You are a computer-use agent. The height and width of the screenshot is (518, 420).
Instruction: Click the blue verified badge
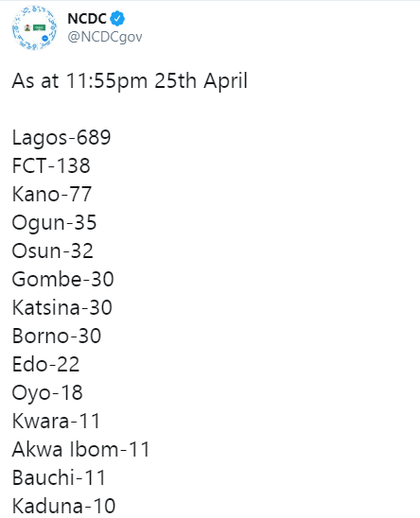click(x=117, y=19)
